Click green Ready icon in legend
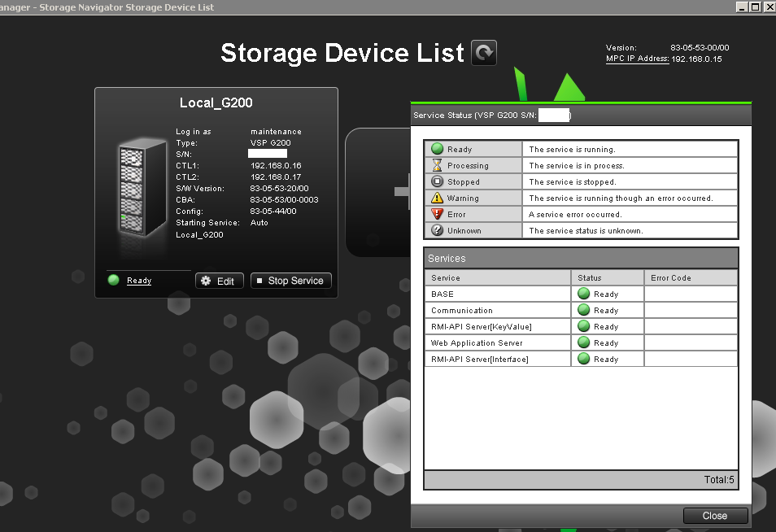The width and height of the screenshot is (776, 532). pyautogui.click(x=437, y=149)
